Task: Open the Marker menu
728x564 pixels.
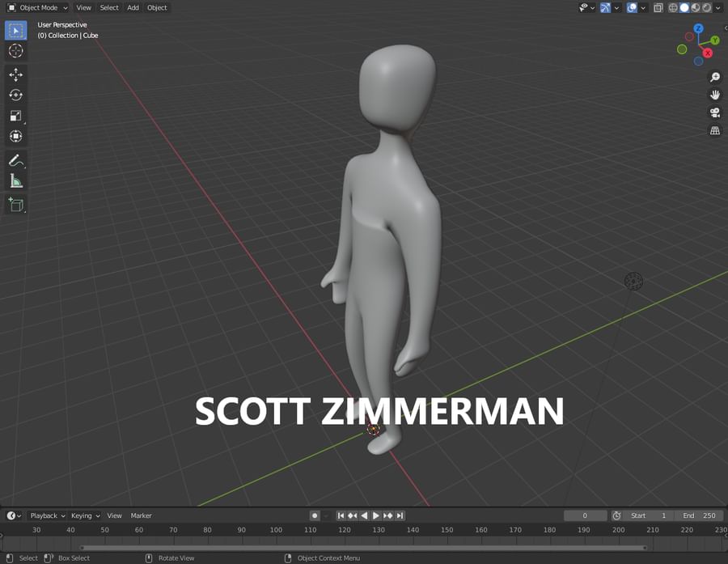Action: pyautogui.click(x=141, y=515)
